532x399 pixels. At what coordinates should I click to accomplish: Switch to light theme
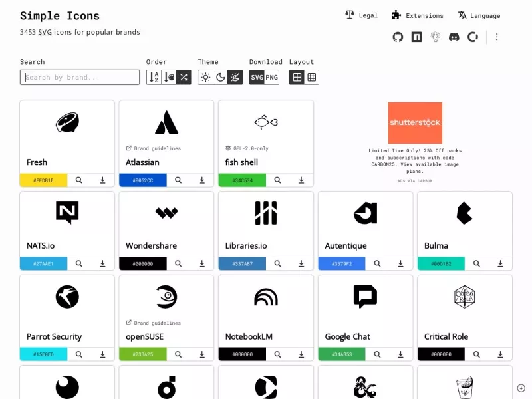coord(205,77)
